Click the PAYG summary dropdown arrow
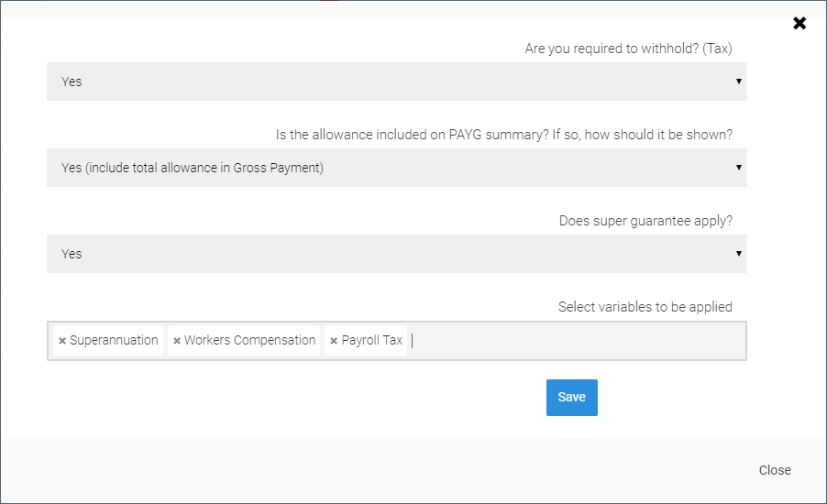The image size is (827, 504). [738, 168]
